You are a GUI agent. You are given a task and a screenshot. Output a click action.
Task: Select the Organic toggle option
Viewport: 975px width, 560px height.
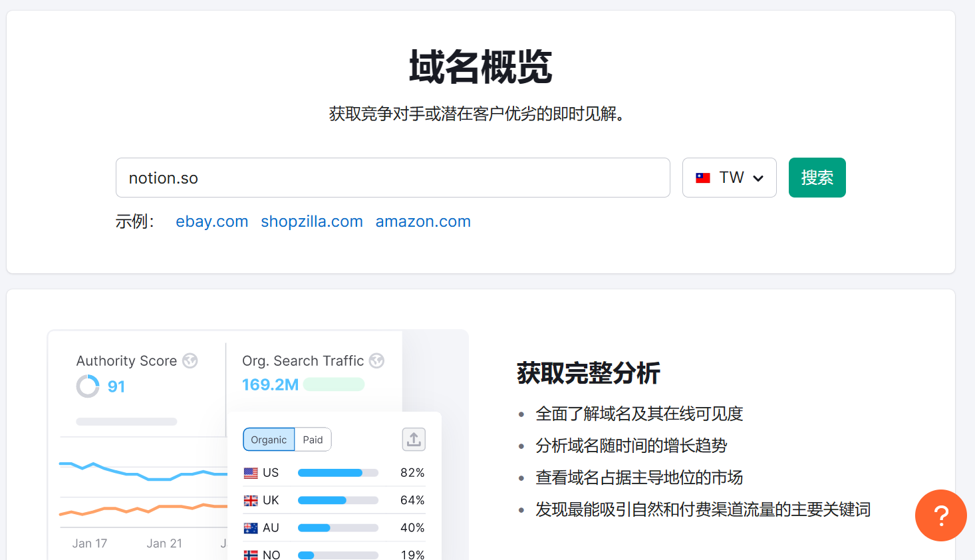coord(269,440)
